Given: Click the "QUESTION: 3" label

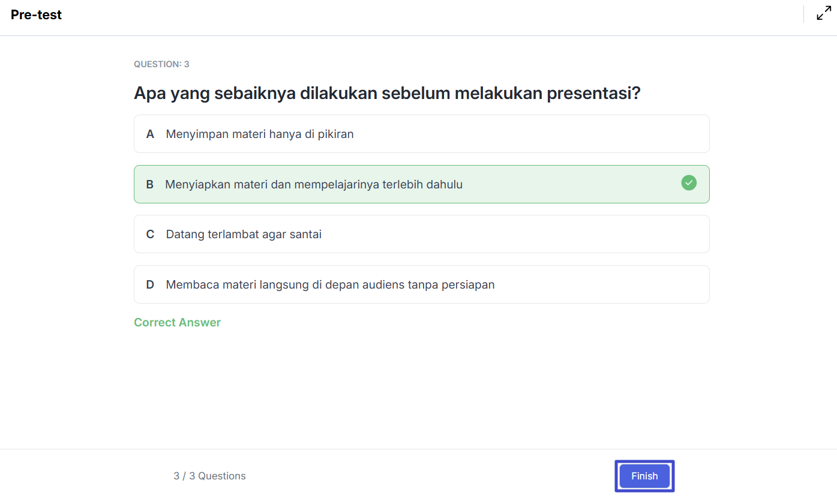Looking at the screenshot, I should [x=161, y=64].
